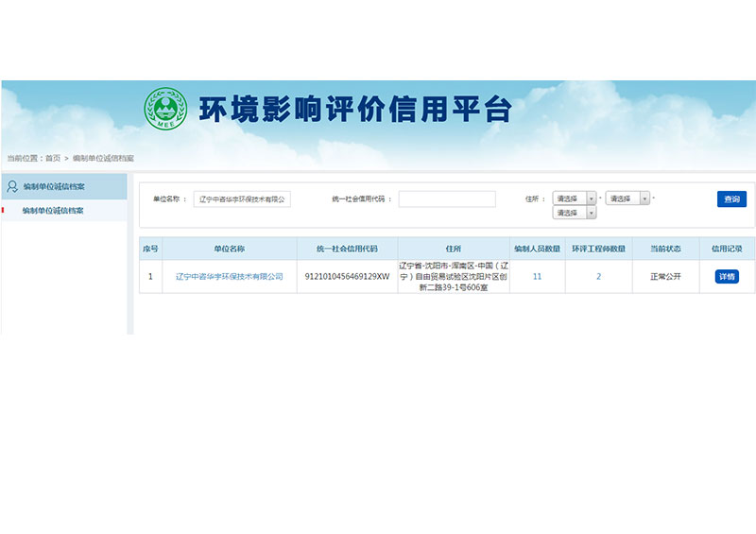Open the 辽宁中咨华宇环保技术有限公司 company link
The height and width of the screenshot is (534, 756).
[229, 277]
